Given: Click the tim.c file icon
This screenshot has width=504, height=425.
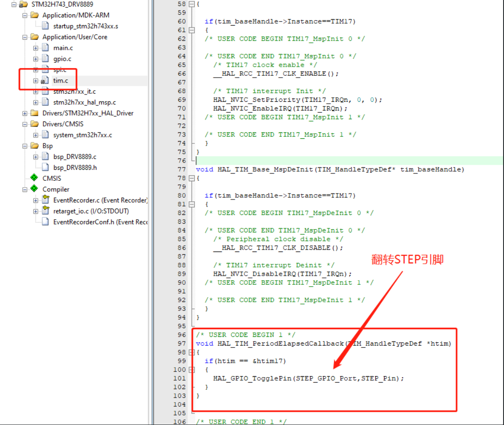Looking at the screenshot, I should coord(45,80).
